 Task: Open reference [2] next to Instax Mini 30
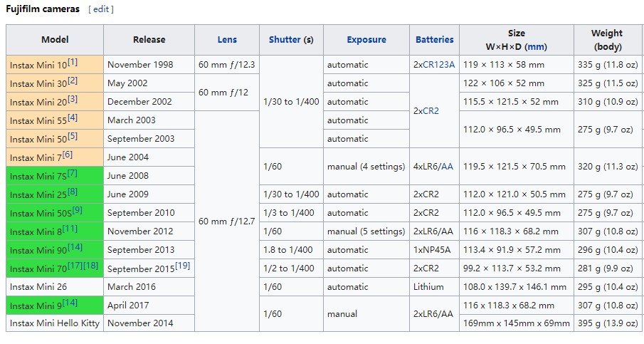(x=73, y=80)
